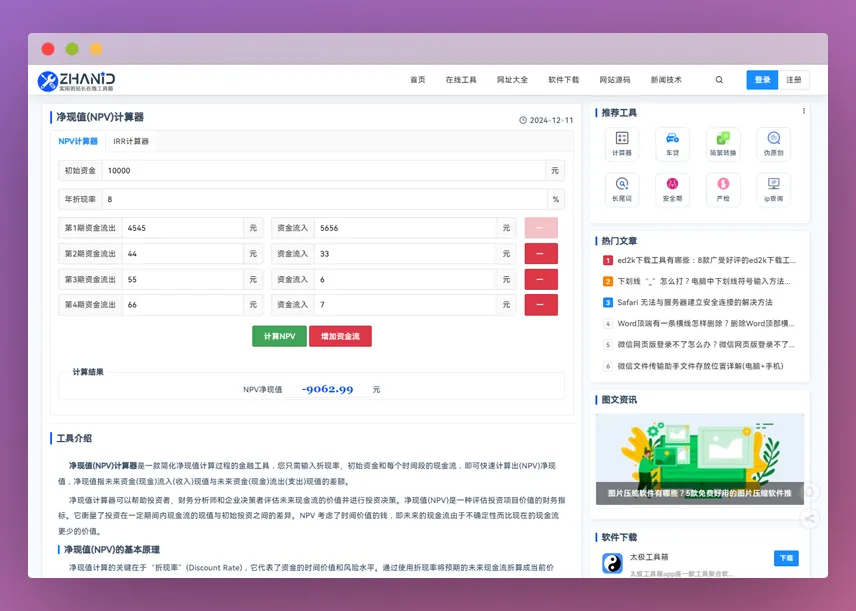
Task: Click the 太极工具箱 software title
Action: pos(649,557)
